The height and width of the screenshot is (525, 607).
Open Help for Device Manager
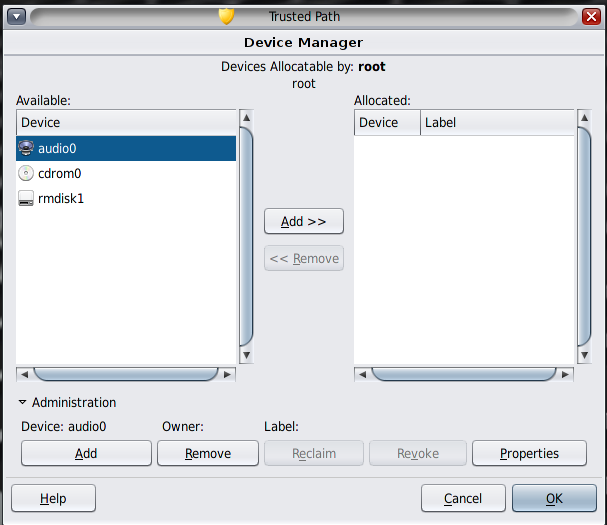[53, 498]
